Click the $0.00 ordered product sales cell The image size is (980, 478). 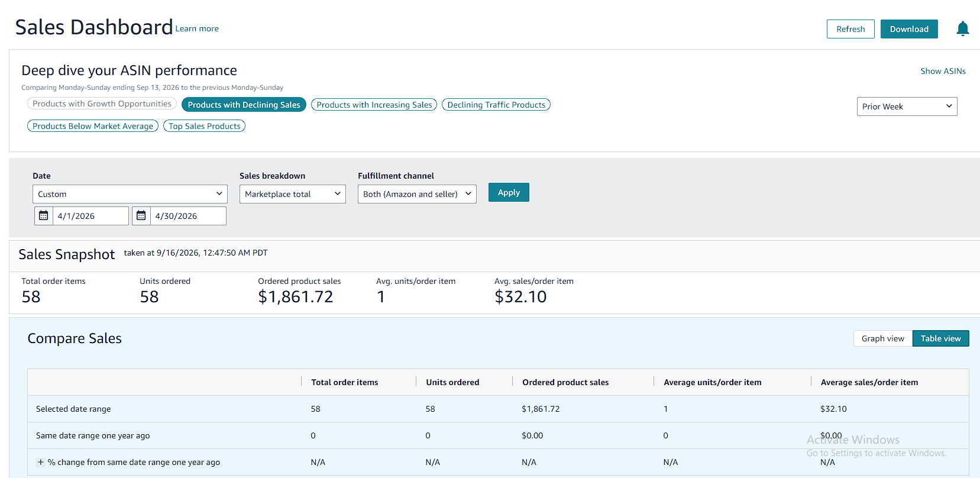[x=532, y=435]
